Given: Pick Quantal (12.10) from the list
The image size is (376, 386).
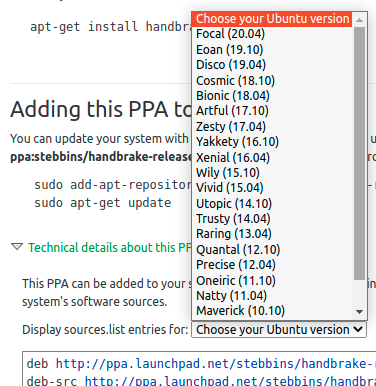Looking at the screenshot, I should click(272, 249).
